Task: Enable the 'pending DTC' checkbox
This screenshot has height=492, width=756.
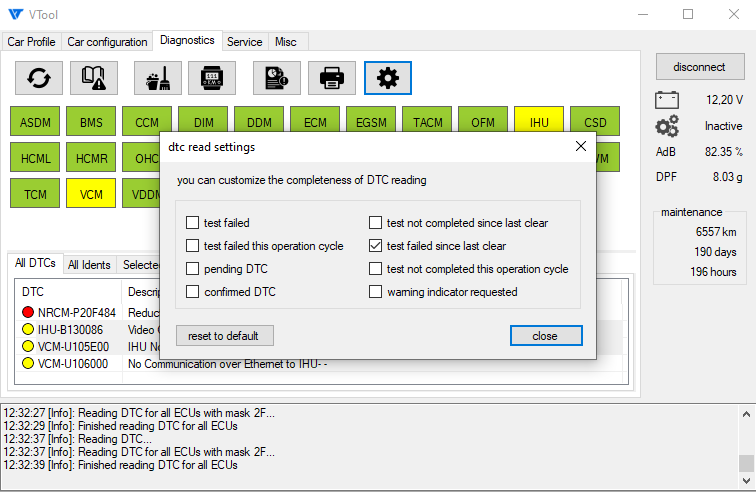Action: (x=193, y=269)
